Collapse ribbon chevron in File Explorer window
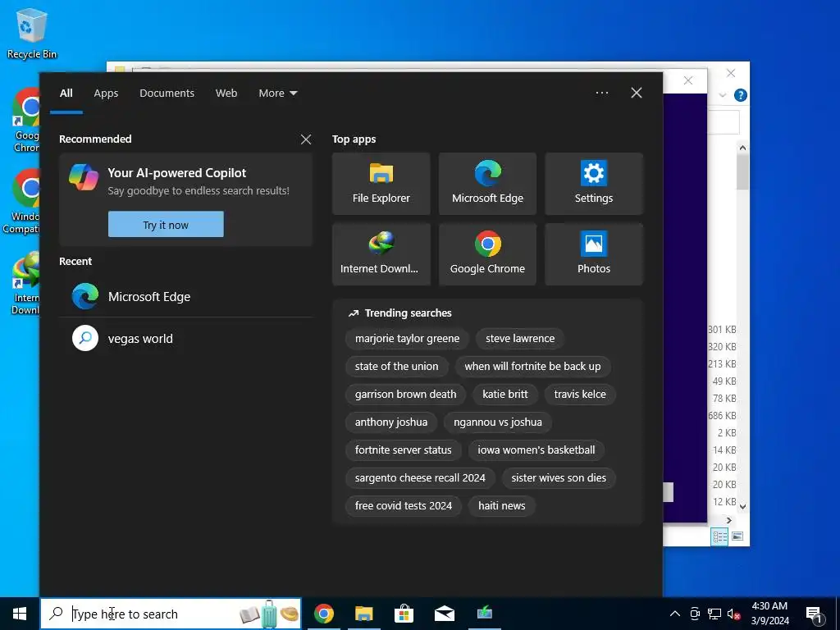Viewport: 840px width, 630px height. click(x=722, y=95)
